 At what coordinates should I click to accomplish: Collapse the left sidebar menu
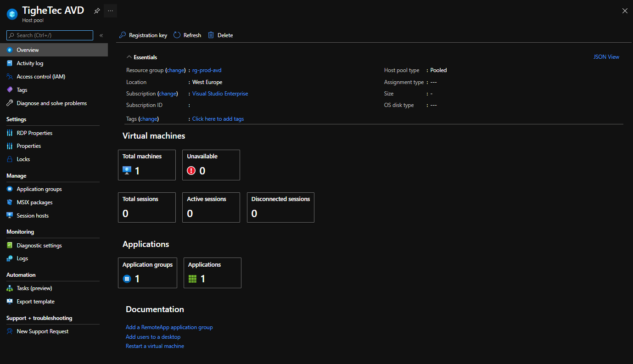(101, 35)
